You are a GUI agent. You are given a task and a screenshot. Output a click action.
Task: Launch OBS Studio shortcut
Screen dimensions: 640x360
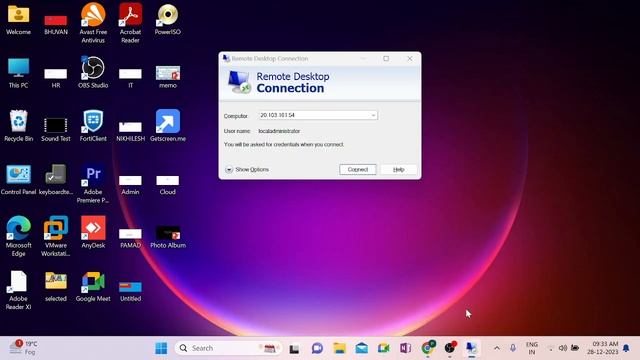pyautogui.click(x=93, y=72)
